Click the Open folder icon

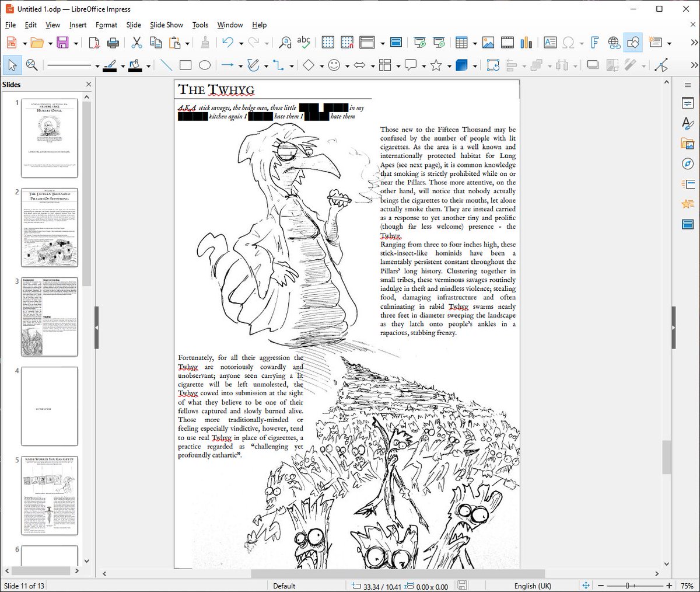click(x=37, y=43)
